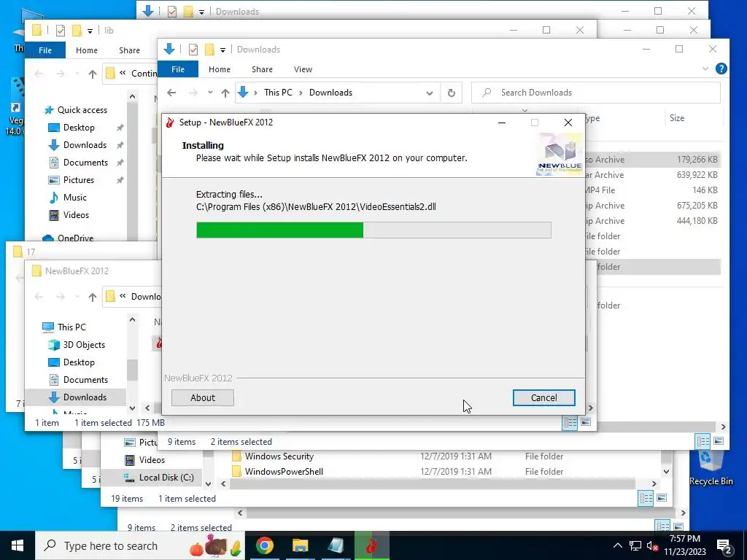Cancel the NewBlueFX 2012 installation

coord(543,397)
